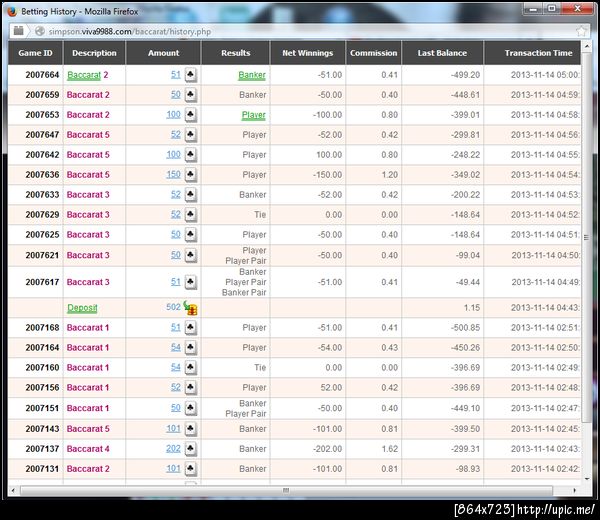Open amount 100 link for game 2007642
This screenshot has height=520, width=600.
click(173, 155)
